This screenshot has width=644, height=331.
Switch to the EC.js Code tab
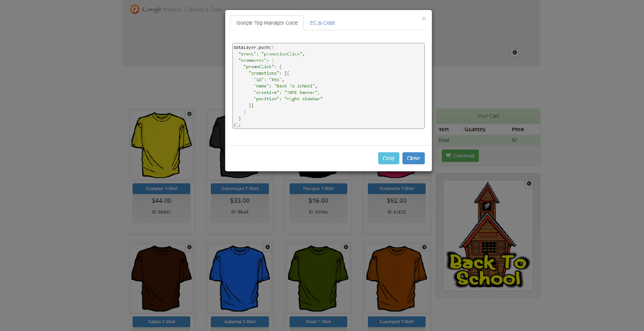coord(322,23)
